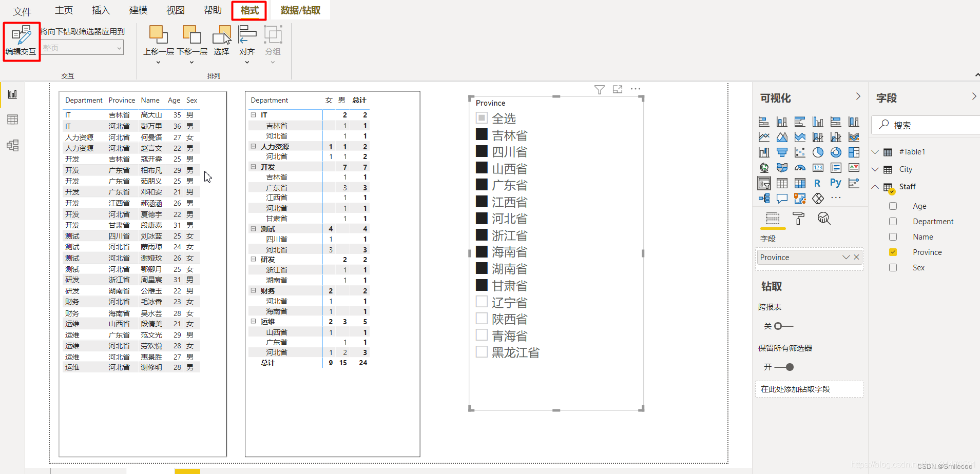The width and height of the screenshot is (980, 474).
Task: Toggle the 跨报表 cross-report switch
Action: [783, 326]
